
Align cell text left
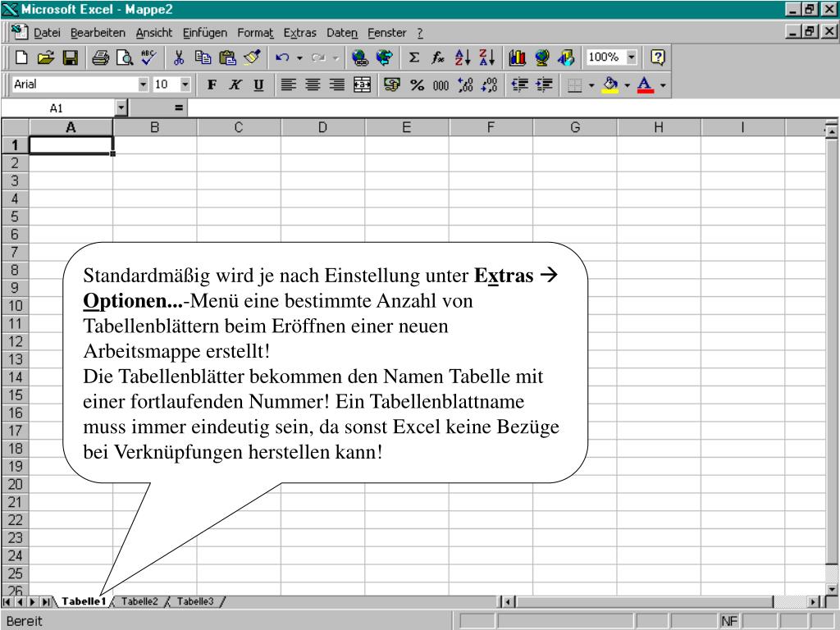(289, 84)
